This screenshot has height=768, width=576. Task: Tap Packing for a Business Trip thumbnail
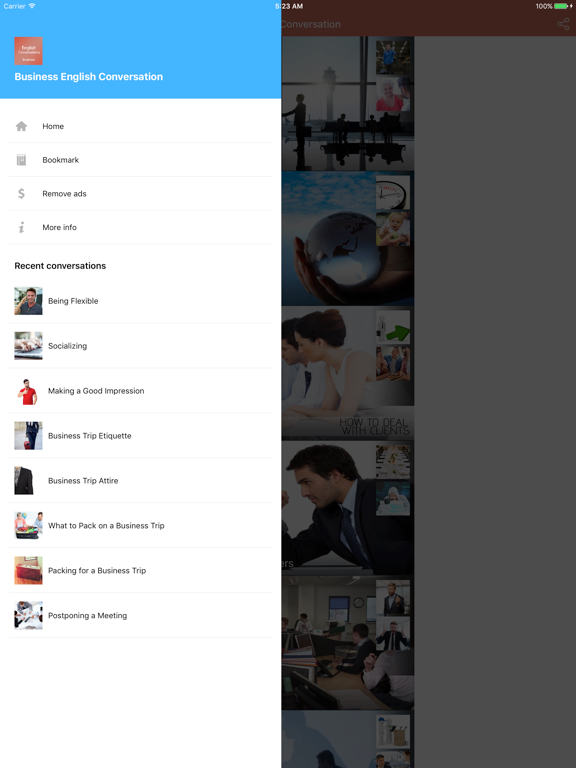(x=28, y=570)
